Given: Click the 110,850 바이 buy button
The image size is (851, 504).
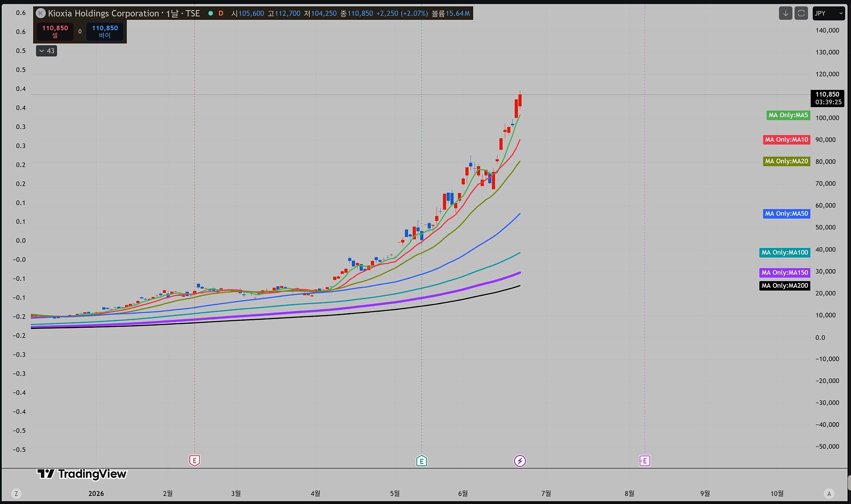Looking at the screenshot, I should (105, 31).
